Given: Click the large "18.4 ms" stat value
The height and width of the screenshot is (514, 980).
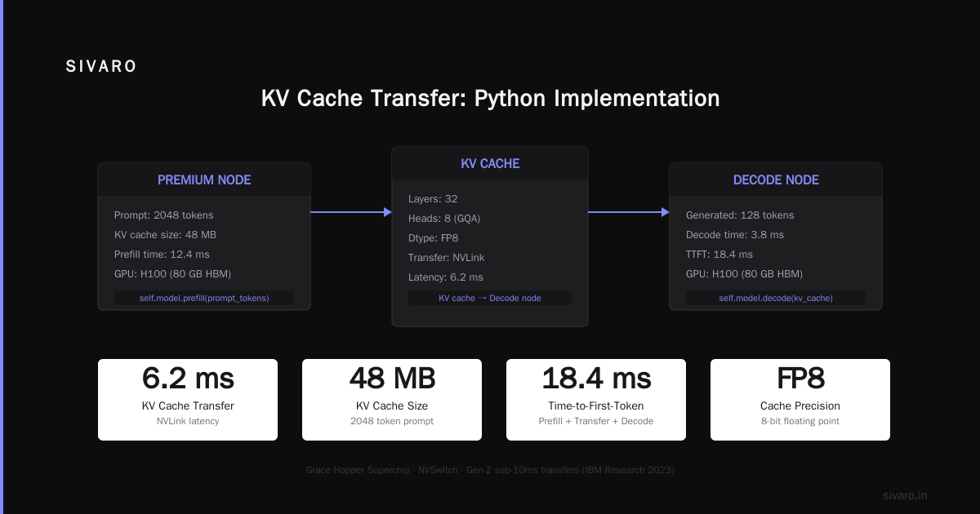Looking at the screenshot, I should [596, 378].
